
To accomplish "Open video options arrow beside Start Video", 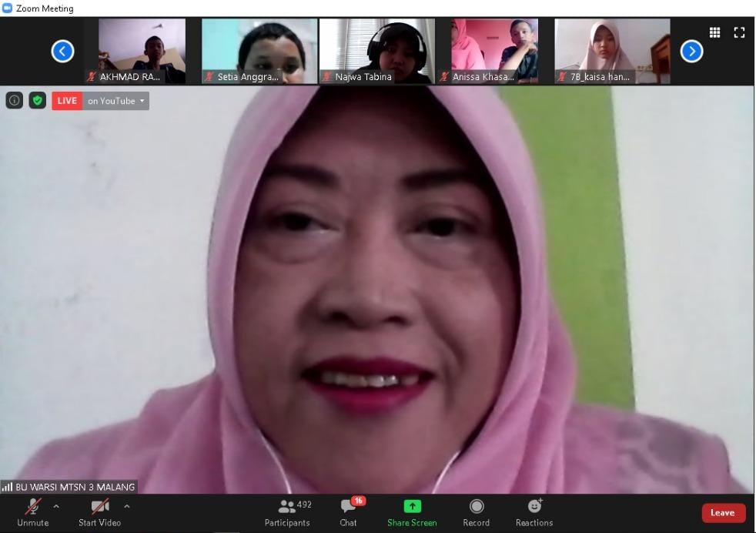I will [x=127, y=507].
